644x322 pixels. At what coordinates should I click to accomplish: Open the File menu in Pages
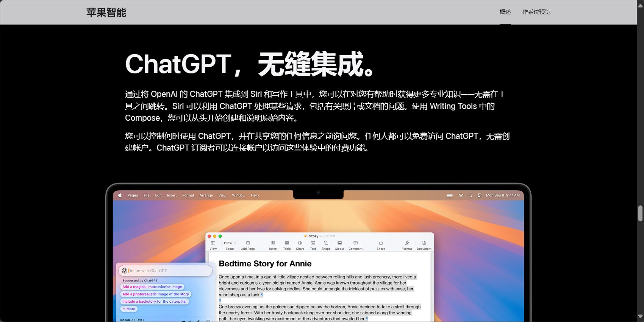click(x=147, y=196)
